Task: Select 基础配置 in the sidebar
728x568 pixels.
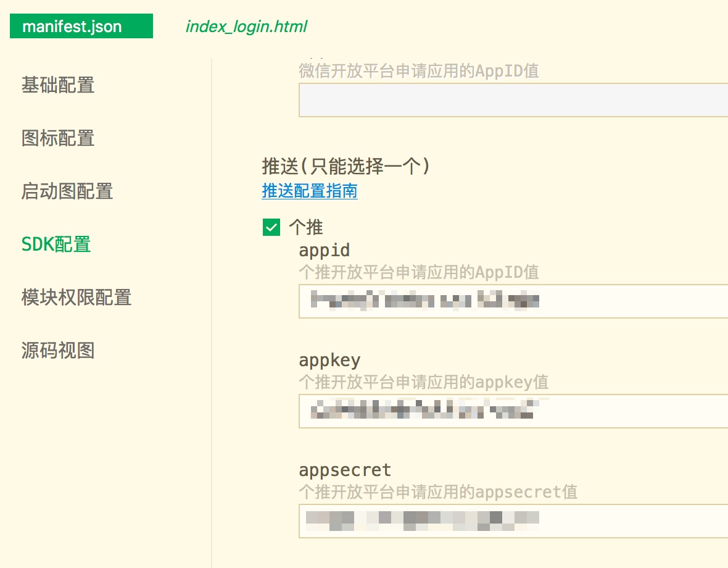Action: 58,85
